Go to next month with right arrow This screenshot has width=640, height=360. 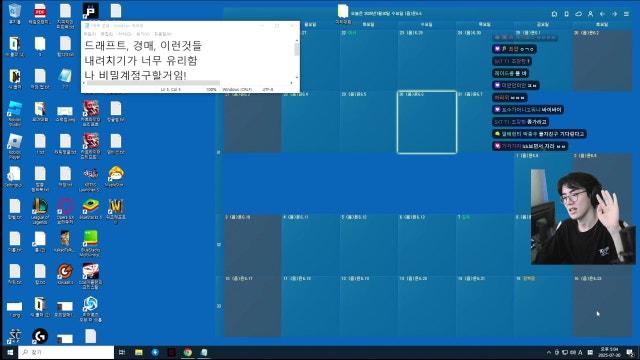point(614,14)
